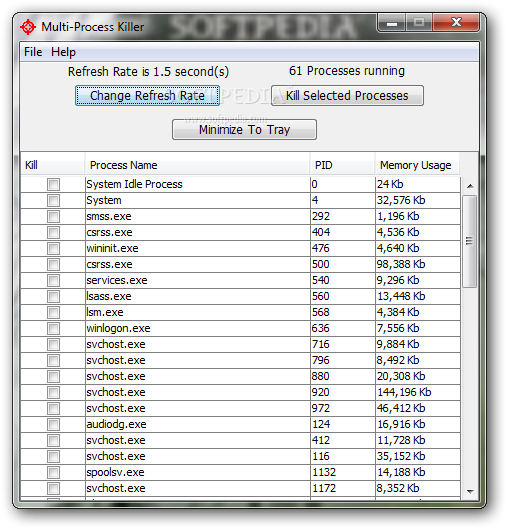507x529 pixels.
Task: Click the scrollbar up arrow
Action: (x=470, y=186)
